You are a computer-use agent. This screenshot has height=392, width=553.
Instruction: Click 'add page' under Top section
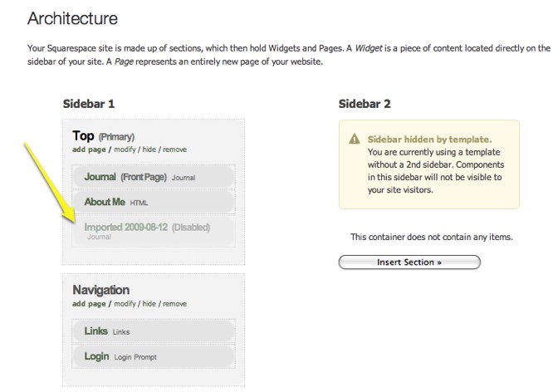[90, 149]
